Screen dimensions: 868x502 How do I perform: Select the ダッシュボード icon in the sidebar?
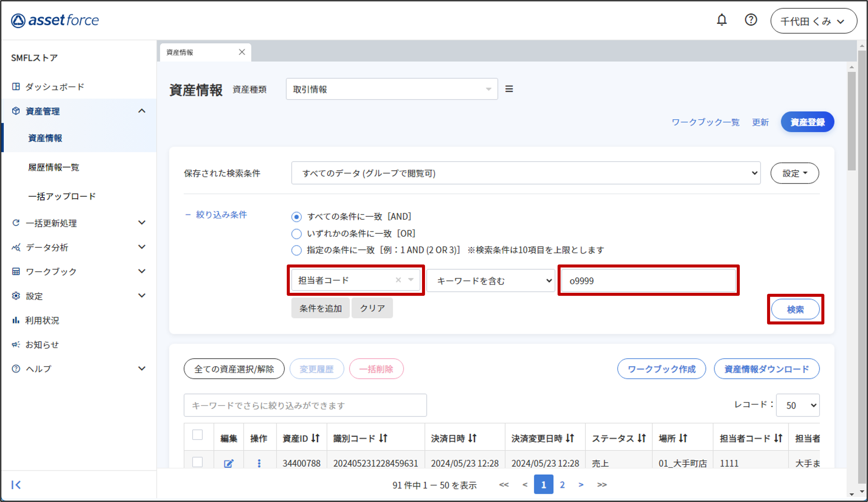point(16,87)
